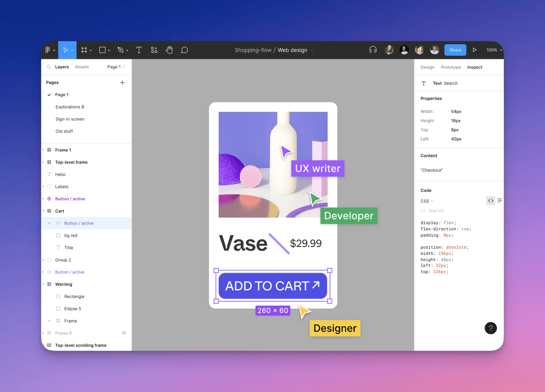Open the 100% zoom dropdown
This screenshot has height=392, width=545.
pos(494,50)
